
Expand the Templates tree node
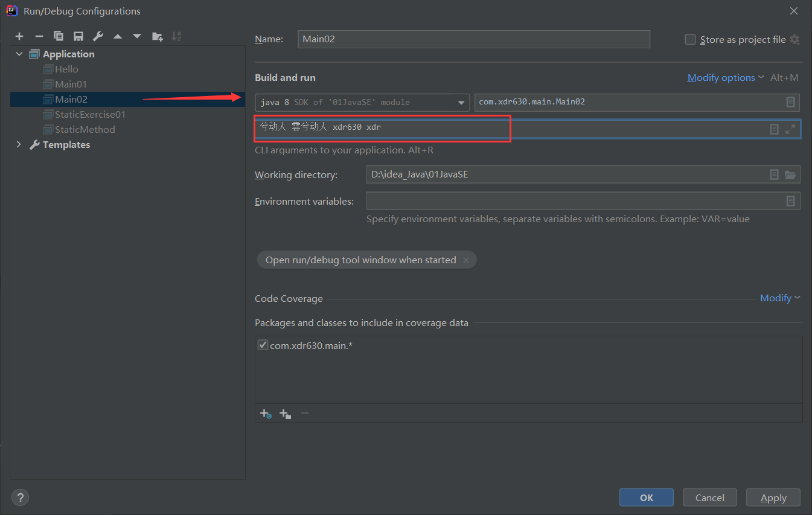click(x=19, y=144)
